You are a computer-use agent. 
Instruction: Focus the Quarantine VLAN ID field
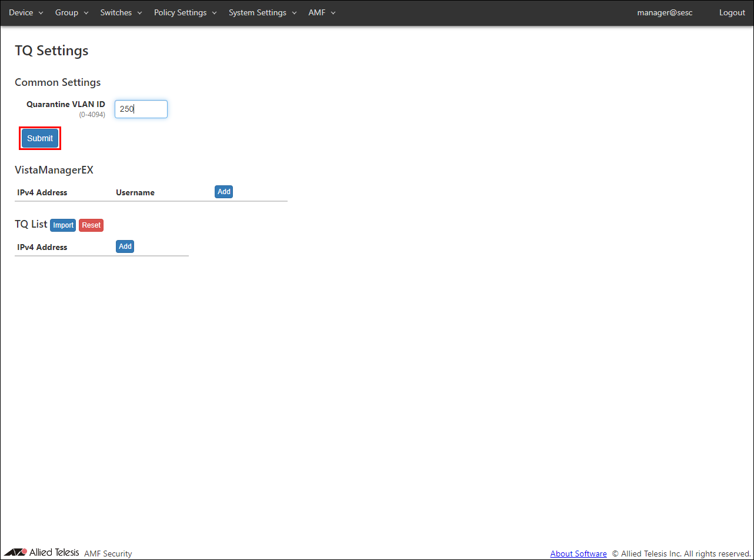click(x=141, y=109)
